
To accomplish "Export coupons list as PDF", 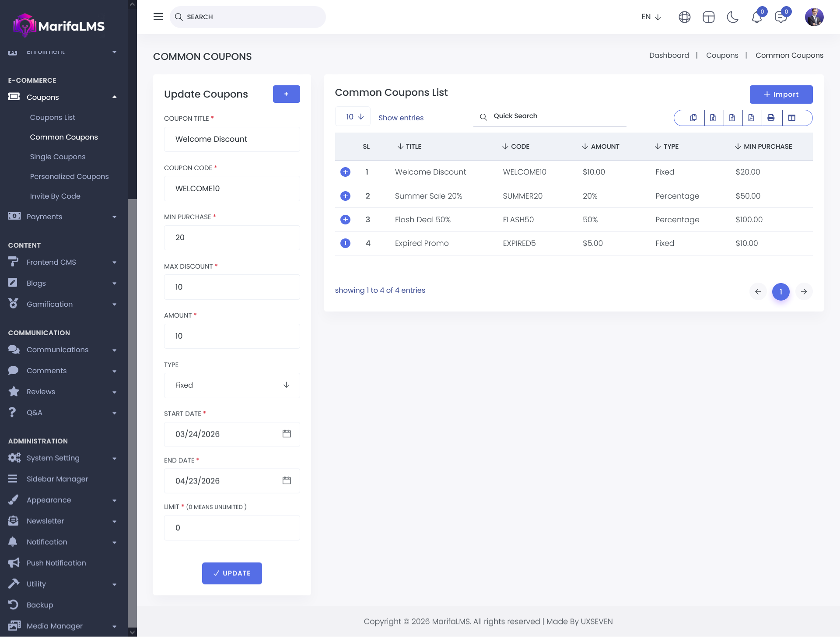I will tap(751, 118).
